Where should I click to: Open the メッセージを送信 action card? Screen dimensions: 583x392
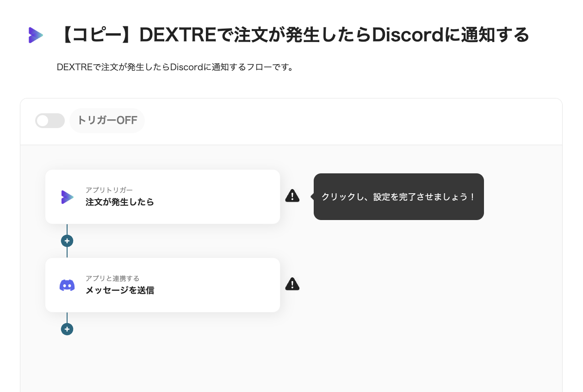[162, 285]
